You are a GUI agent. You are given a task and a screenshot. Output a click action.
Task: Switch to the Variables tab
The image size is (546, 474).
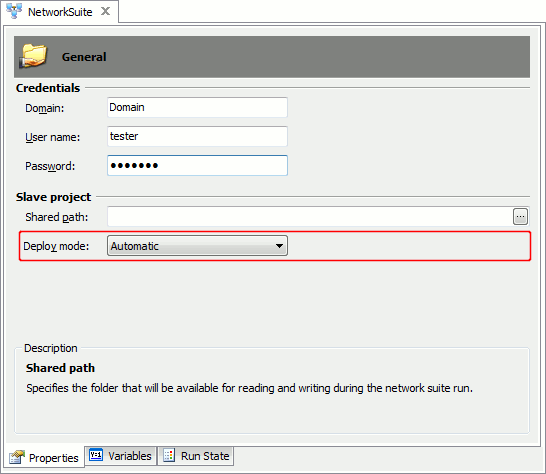click(x=120, y=456)
